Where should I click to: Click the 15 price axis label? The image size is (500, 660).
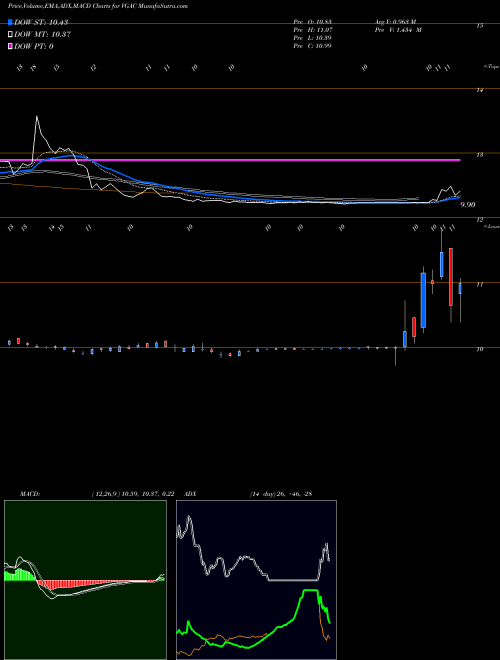[479, 26]
